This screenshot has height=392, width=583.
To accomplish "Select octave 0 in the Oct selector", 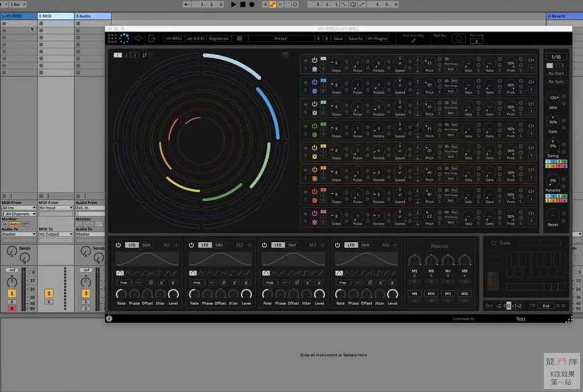I will [508, 306].
